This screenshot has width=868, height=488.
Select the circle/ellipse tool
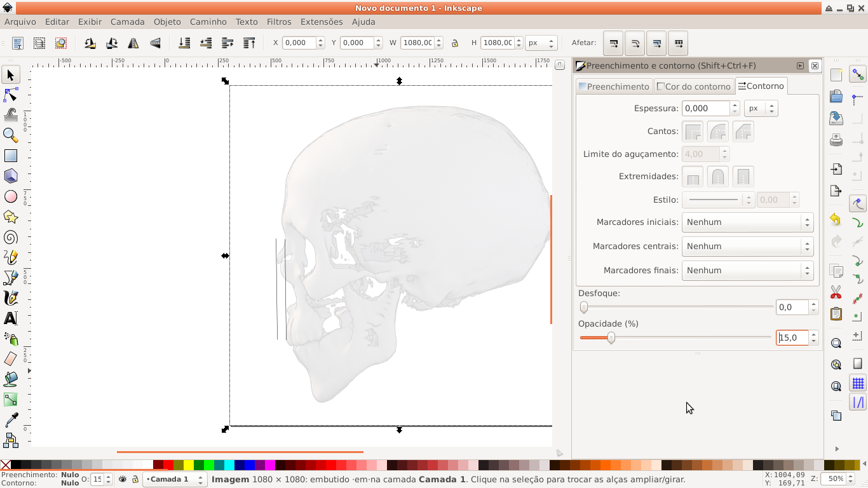10,196
